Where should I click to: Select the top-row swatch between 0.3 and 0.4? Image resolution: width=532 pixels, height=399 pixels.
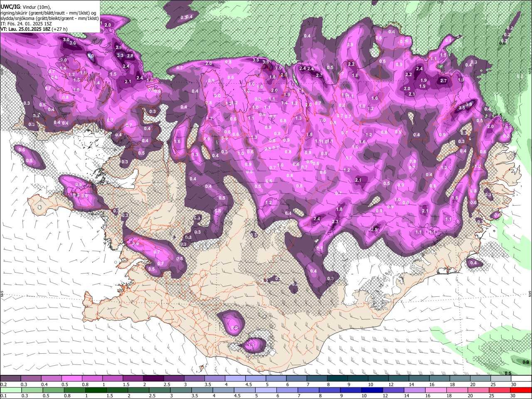[x=31, y=378]
